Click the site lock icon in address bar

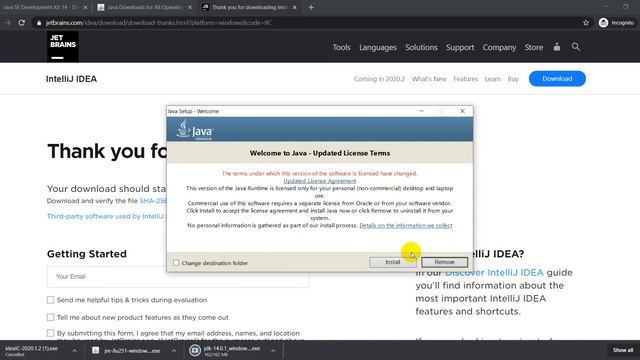click(x=39, y=23)
